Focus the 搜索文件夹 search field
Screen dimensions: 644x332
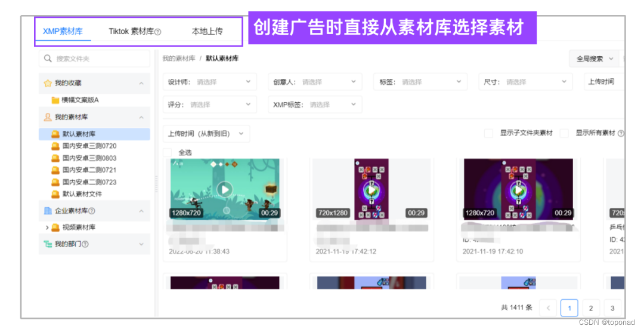point(94,59)
